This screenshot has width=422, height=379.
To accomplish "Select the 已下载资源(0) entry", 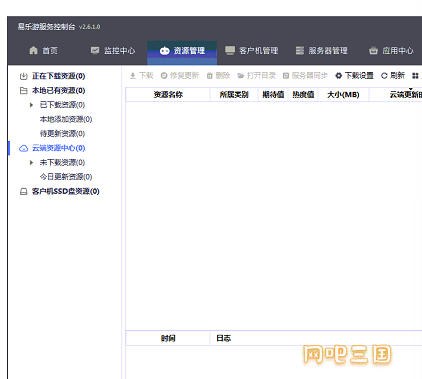I will click(x=62, y=105).
